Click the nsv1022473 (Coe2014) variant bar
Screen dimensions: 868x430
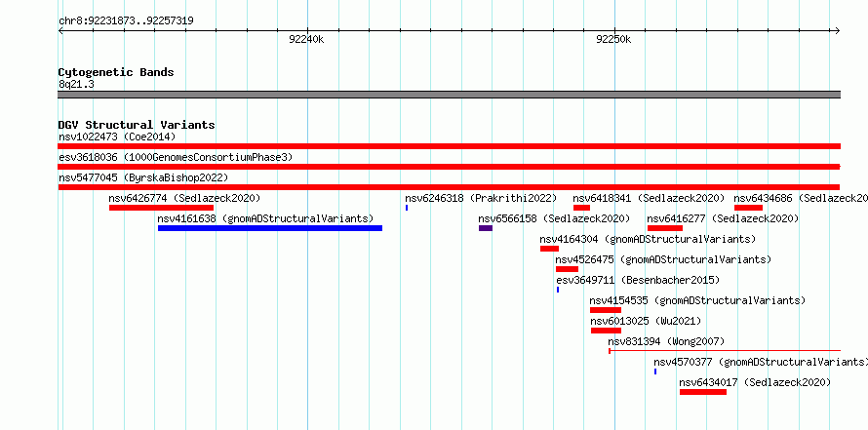point(449,146)
